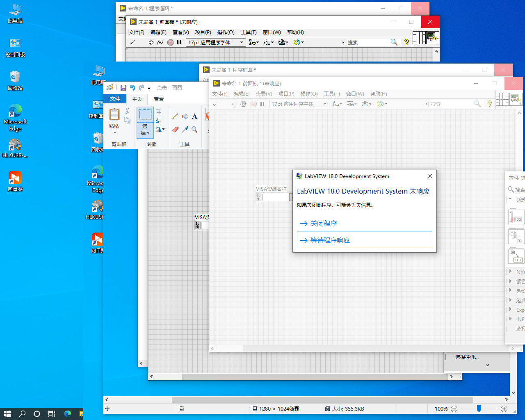This screenshot has height=420, width=525.
Task: Click Paint zoom in plus button
Action: click(x=504, y=409)
